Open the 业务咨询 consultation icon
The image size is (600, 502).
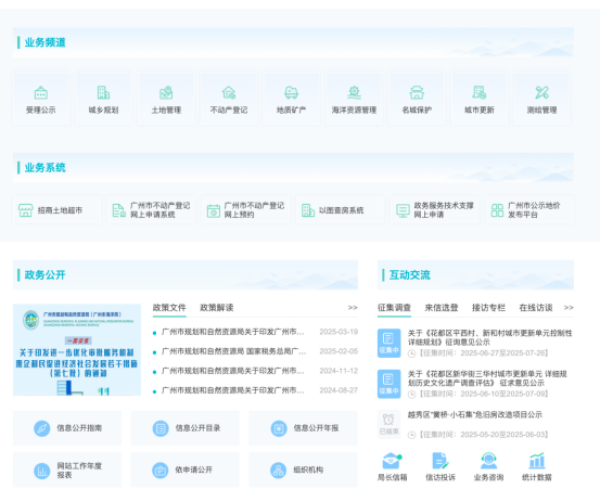click(x=488, y=461)
